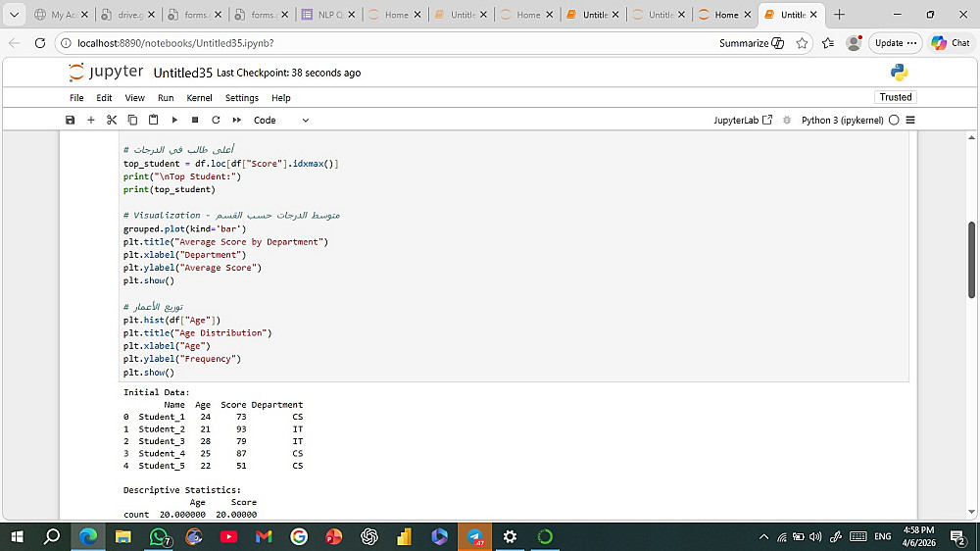The height and width of the screenshot is (551, 980).
Task: Open the hamburger menu in notebook toolbar
Action: point(910,120)
